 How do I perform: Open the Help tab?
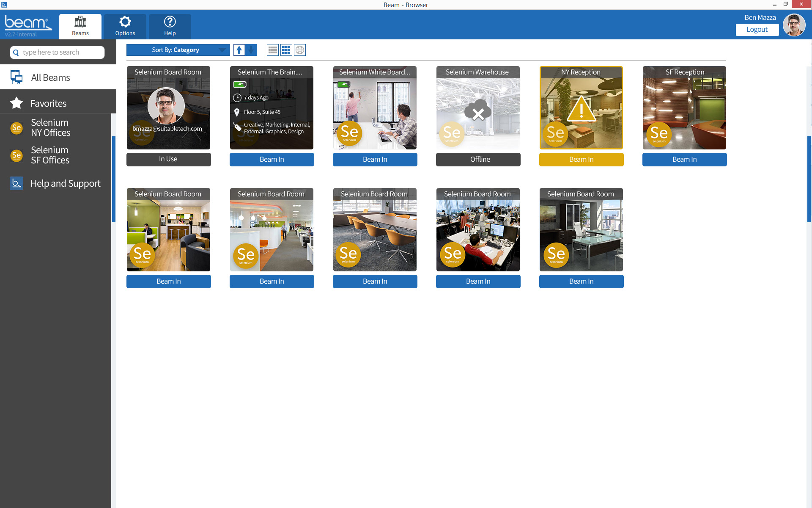(170, 26)
